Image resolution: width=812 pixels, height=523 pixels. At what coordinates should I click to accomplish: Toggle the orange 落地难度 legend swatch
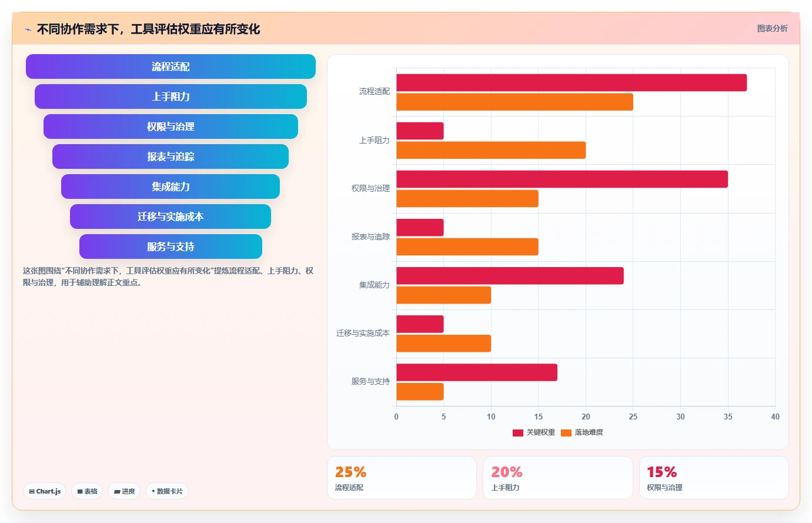(x=566, y=433)
